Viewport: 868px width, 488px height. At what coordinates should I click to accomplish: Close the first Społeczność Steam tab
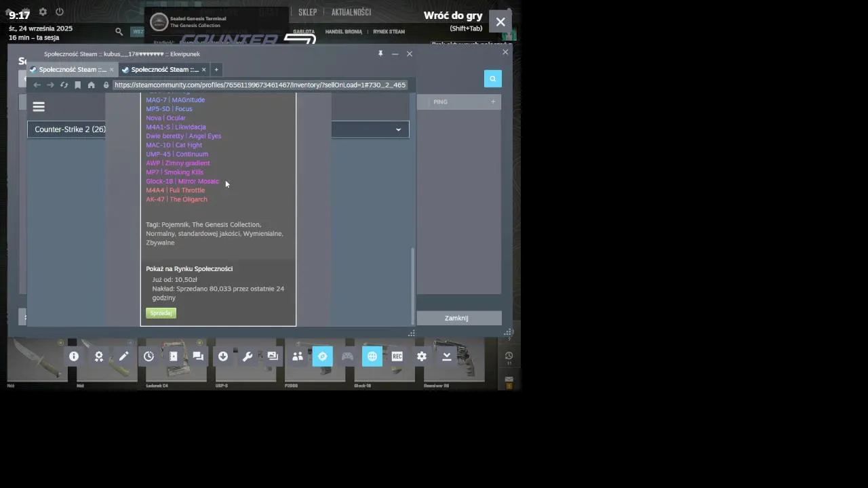tap(112, 69)
